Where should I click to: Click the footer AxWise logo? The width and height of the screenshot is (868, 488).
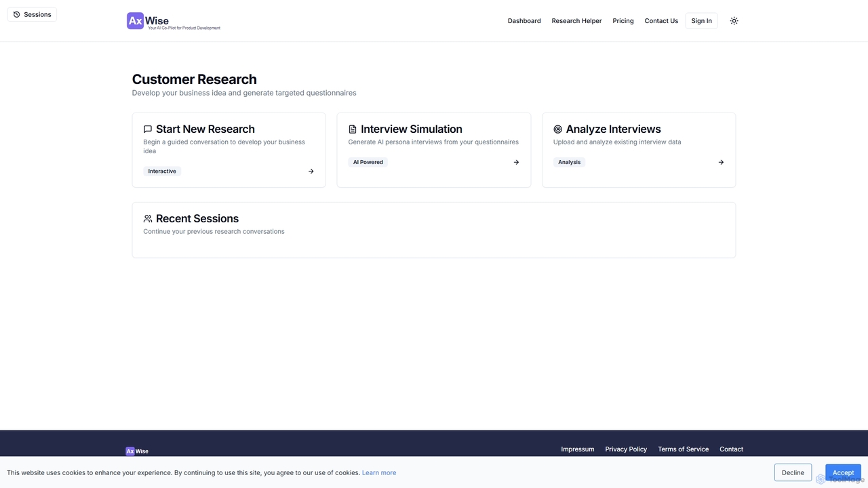(x=137, y=451)
